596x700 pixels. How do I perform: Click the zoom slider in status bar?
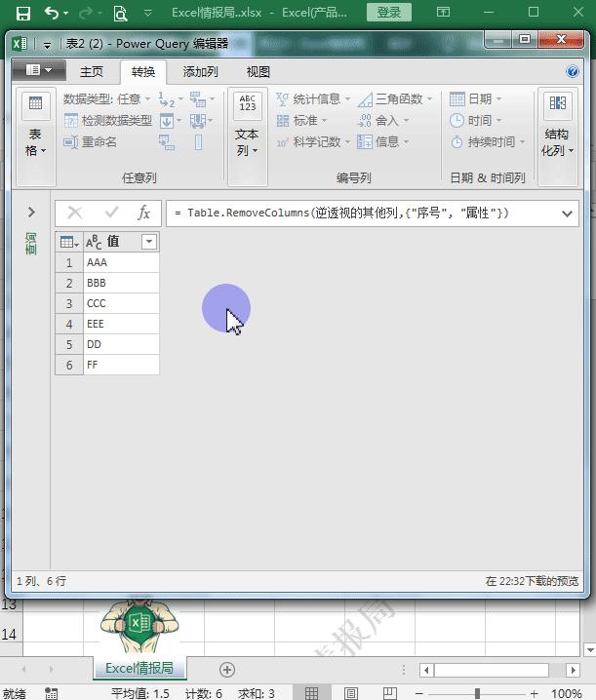tap(477, 693)
